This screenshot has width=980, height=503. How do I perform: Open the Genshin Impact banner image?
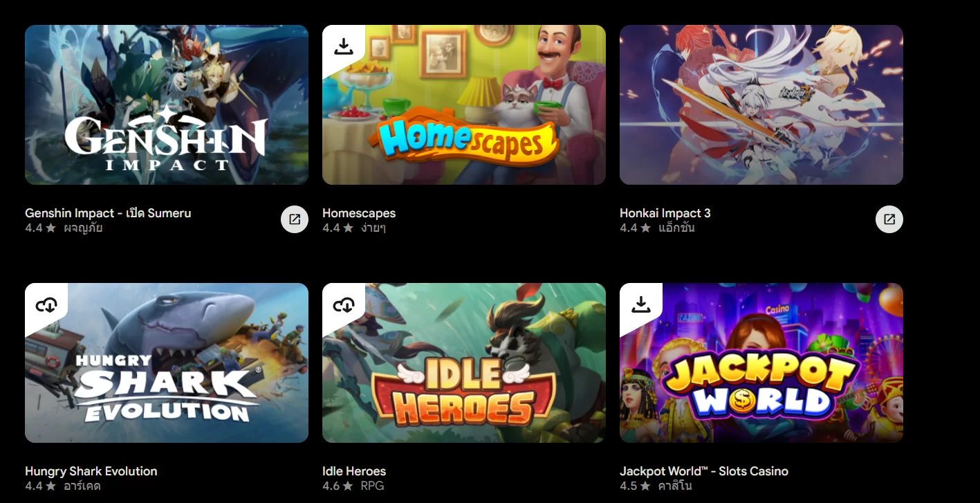tap(167, 105)
